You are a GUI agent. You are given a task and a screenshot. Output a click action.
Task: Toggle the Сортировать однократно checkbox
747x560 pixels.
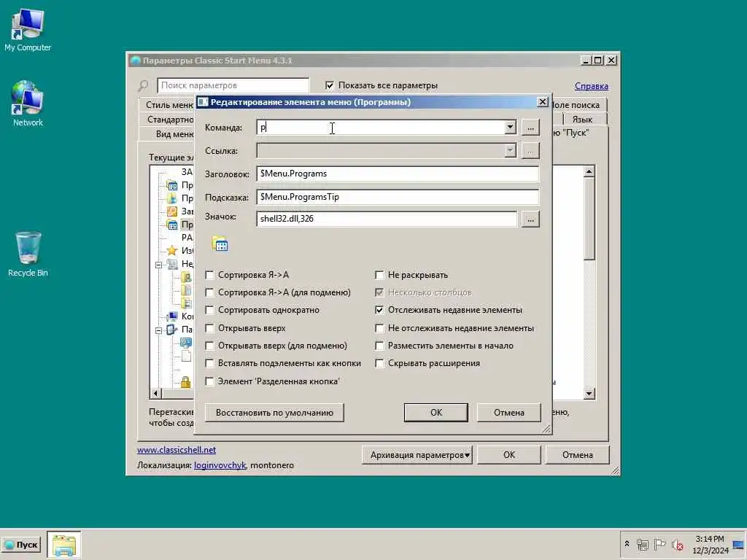[209, 310]
